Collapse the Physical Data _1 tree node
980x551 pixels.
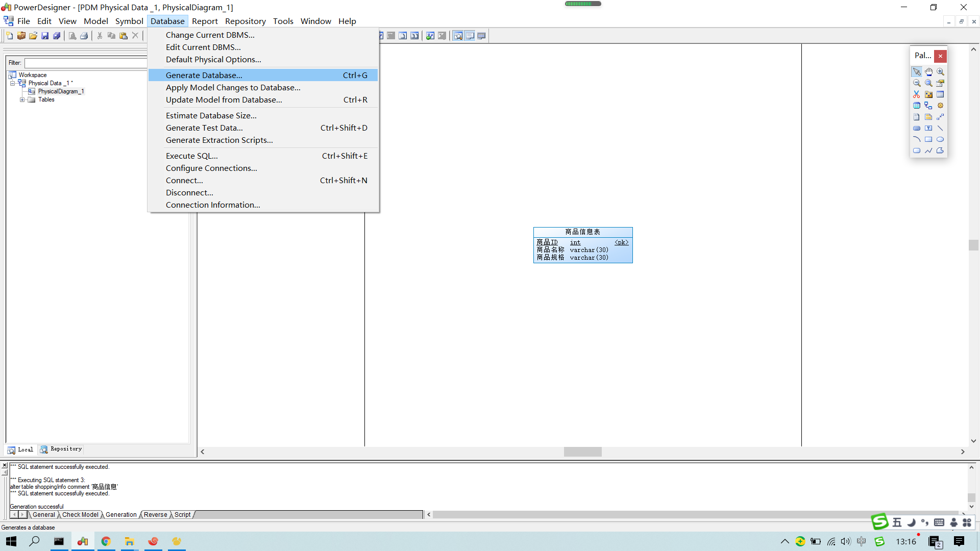click(13, 83)
